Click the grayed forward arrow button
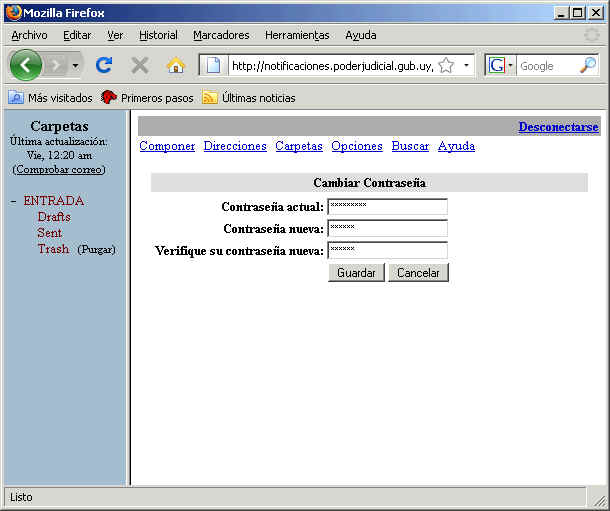The width and height of the screenshot is (610, 511). coord(56,65)
